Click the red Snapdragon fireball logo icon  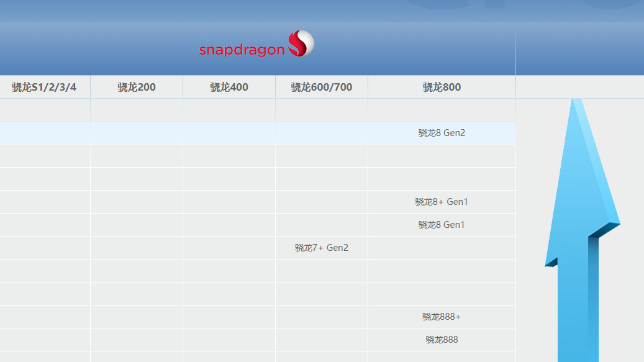(x=301, y=43)
